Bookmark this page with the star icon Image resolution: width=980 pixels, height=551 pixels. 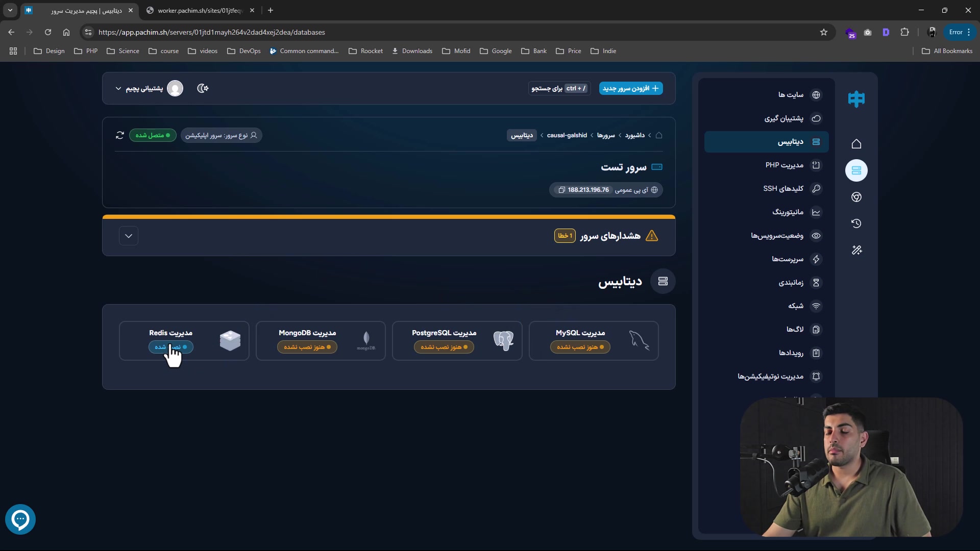pyautogui.click(x=824, y=32)
